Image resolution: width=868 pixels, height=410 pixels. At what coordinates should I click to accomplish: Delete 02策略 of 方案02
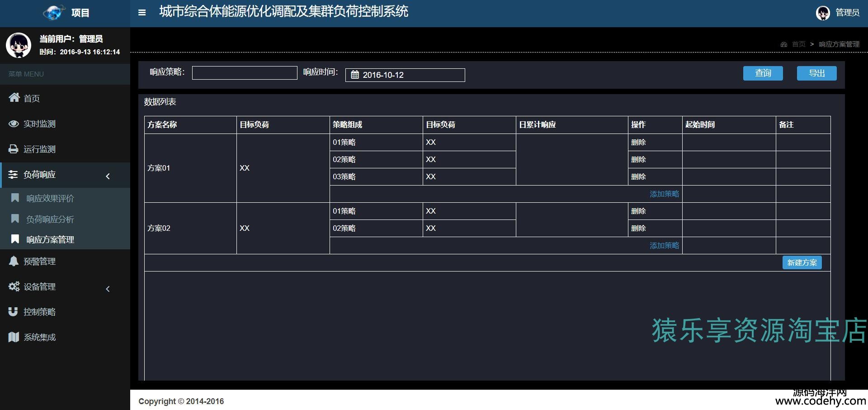tap(638, 228)
